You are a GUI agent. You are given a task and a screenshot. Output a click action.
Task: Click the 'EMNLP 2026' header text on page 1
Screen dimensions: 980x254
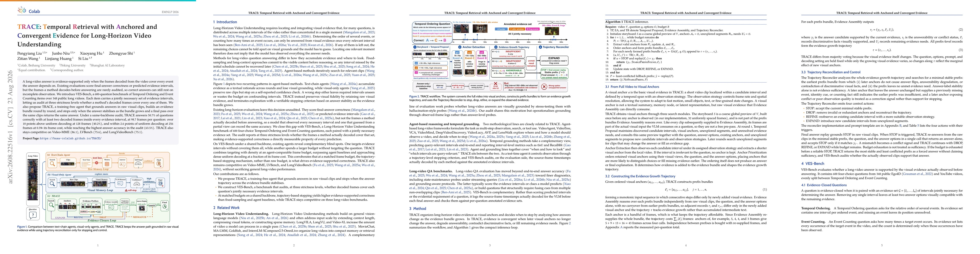click(x=170, y=12)
